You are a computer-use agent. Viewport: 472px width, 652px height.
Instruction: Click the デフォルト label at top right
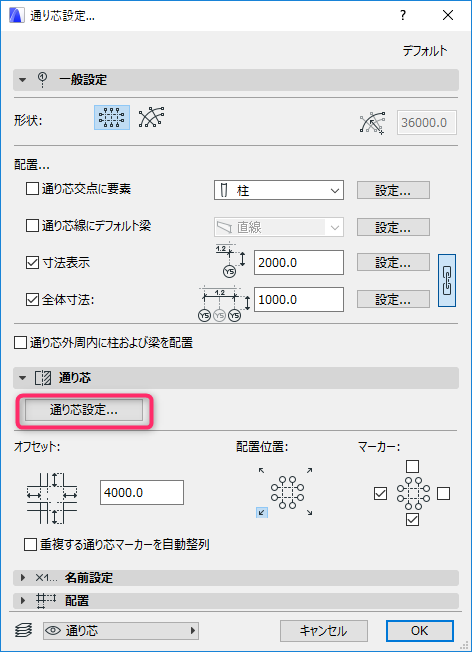coord(425,51)
